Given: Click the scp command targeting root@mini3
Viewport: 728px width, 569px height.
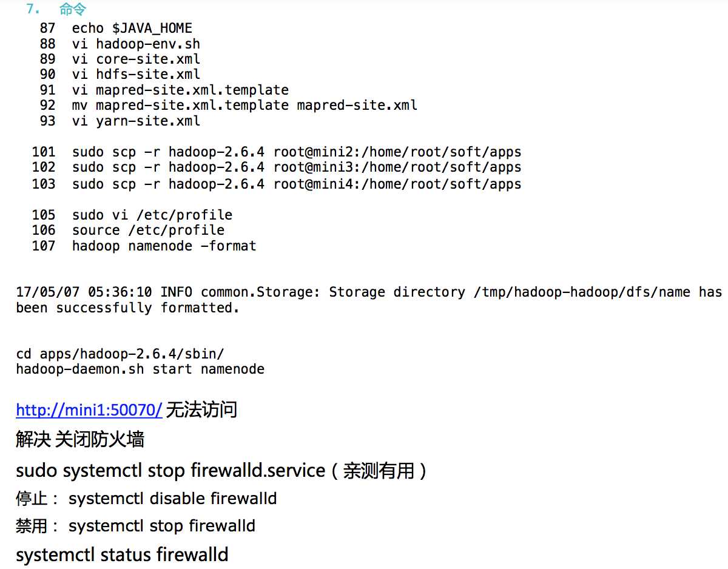Looking at the screenshot, I should pyautogui.click(x=297, y=167).
